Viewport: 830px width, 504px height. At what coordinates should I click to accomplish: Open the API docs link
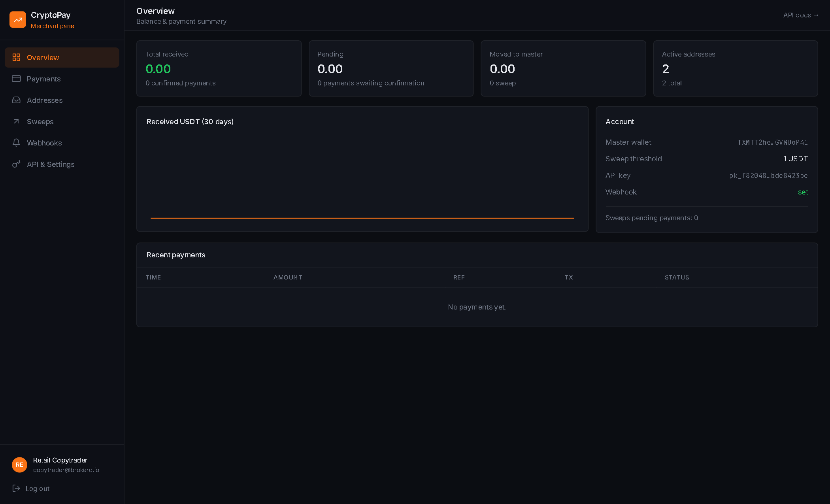(801, 15)
